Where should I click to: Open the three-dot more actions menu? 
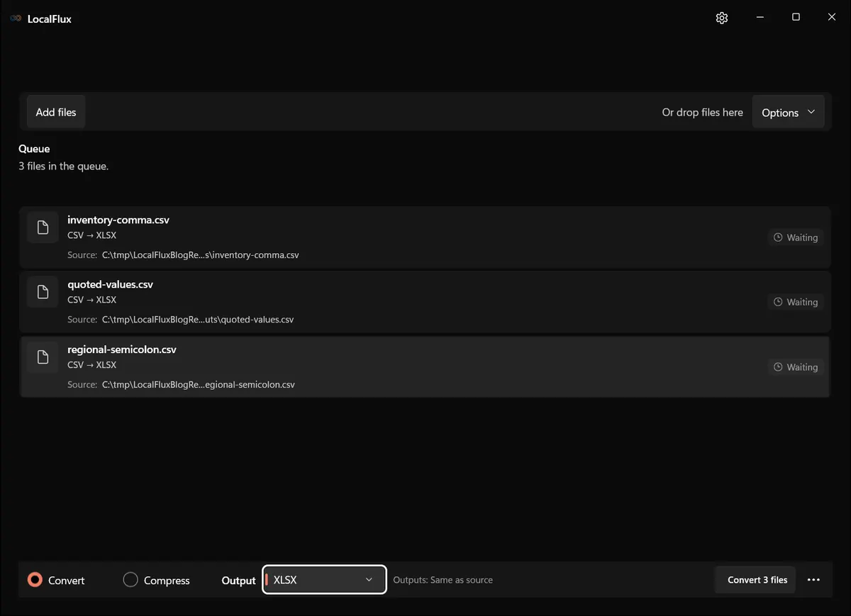click(813, 580)
